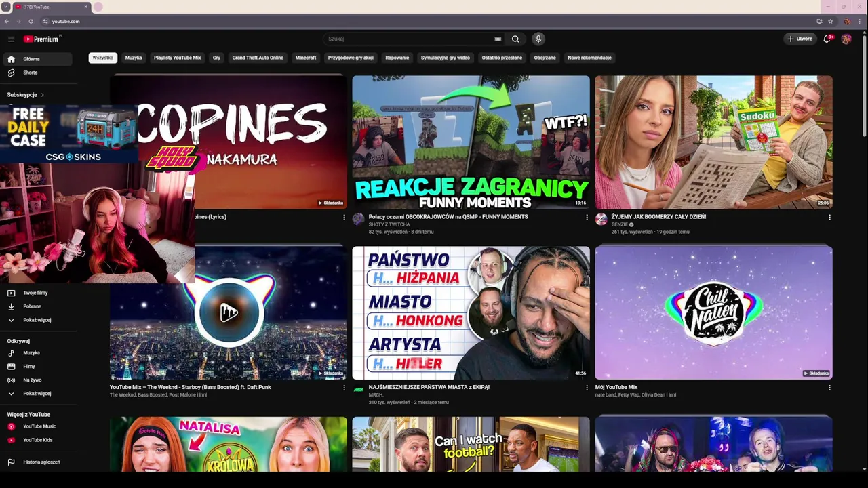
Task: Click MRGH channel avatar
Action: 358,390
